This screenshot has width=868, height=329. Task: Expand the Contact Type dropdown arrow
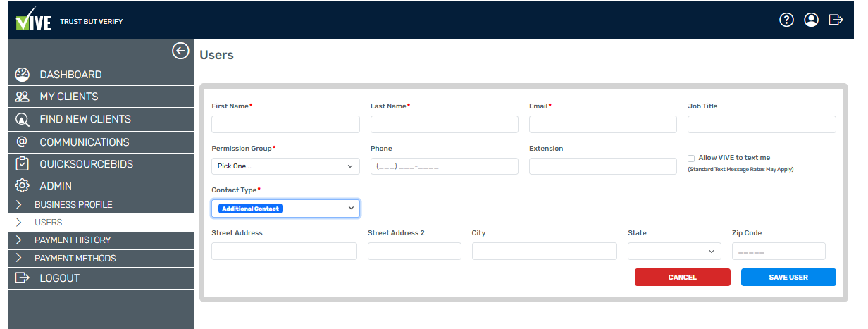[351, 209]
